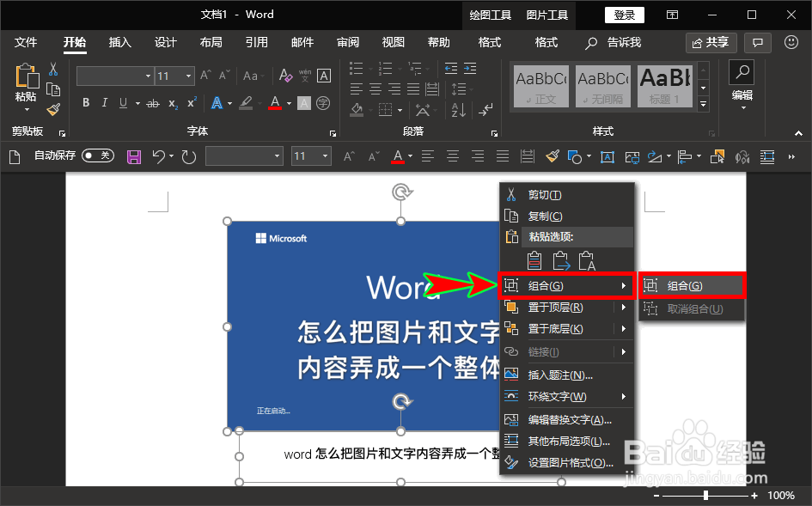Click the Tell me search box
This screenshot has height=506, width=812.
(x=614, y=42)
